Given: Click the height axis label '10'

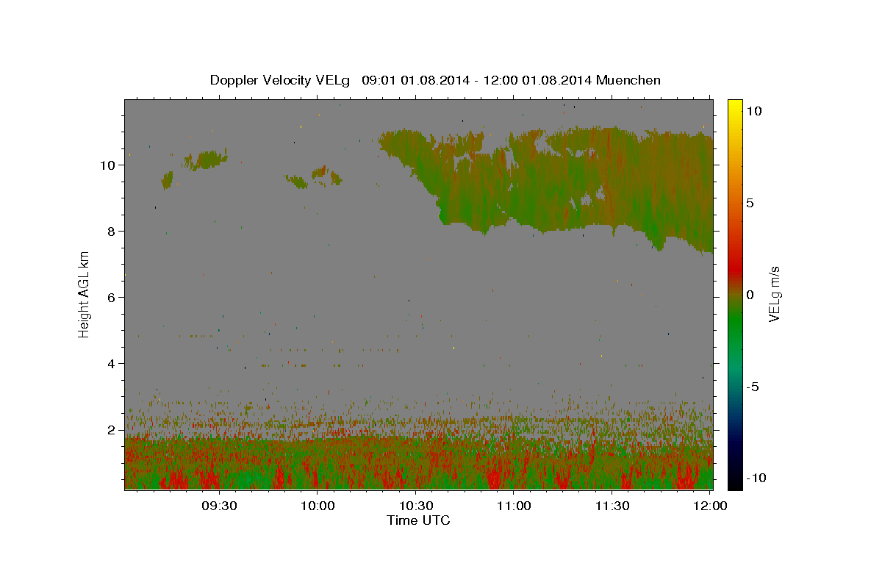Looking at the screenshot, I should [108, 165].
